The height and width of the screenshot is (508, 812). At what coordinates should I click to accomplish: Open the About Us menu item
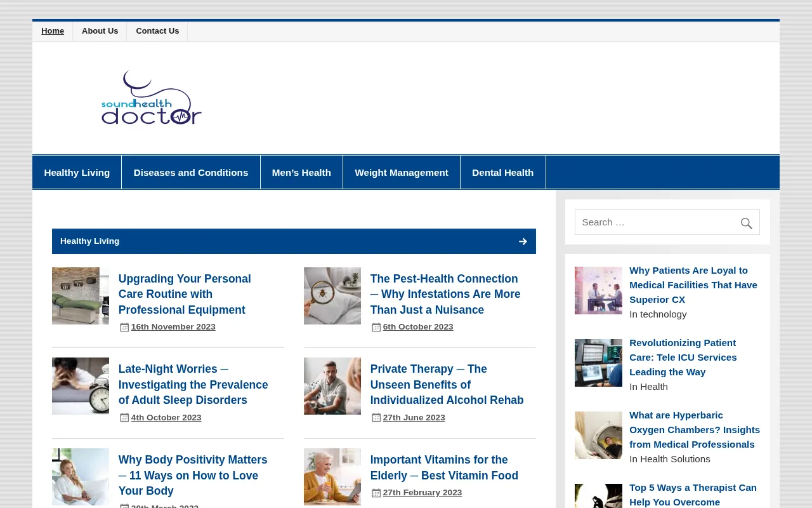click(x=100, y=30)
